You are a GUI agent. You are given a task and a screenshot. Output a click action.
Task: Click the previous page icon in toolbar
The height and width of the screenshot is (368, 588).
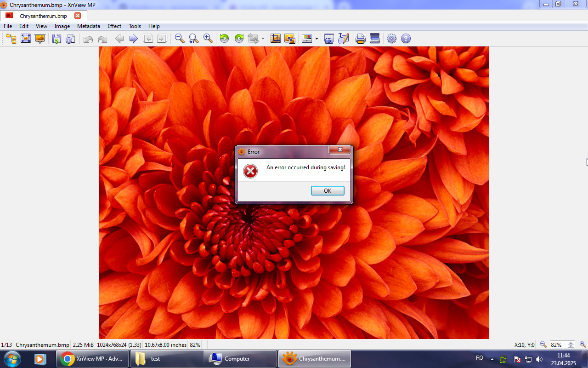coord(148,39)
